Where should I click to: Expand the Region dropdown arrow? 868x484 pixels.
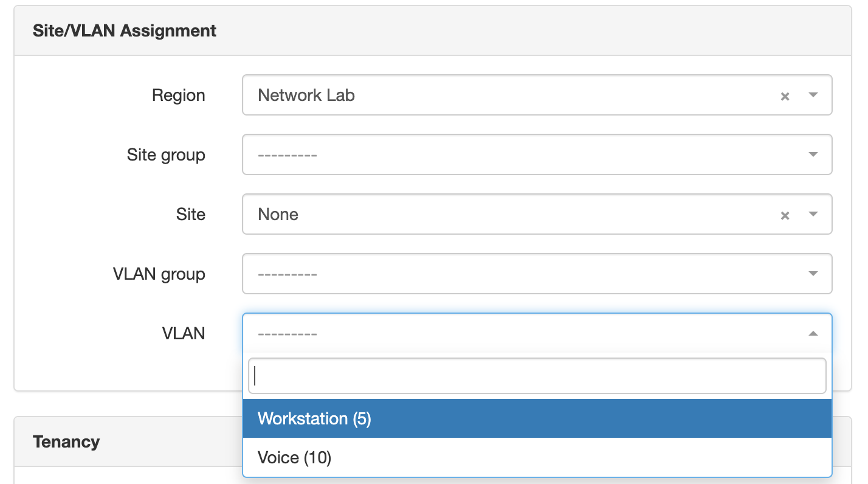[x=813, y=95]
